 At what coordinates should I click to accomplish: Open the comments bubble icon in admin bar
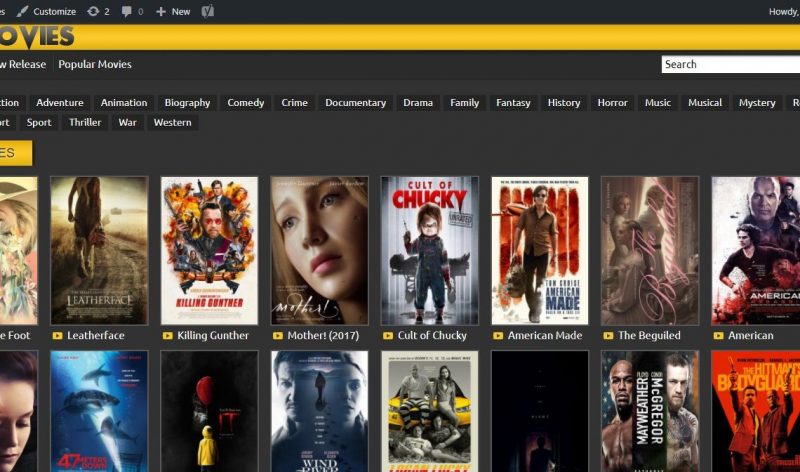point(127,11)
